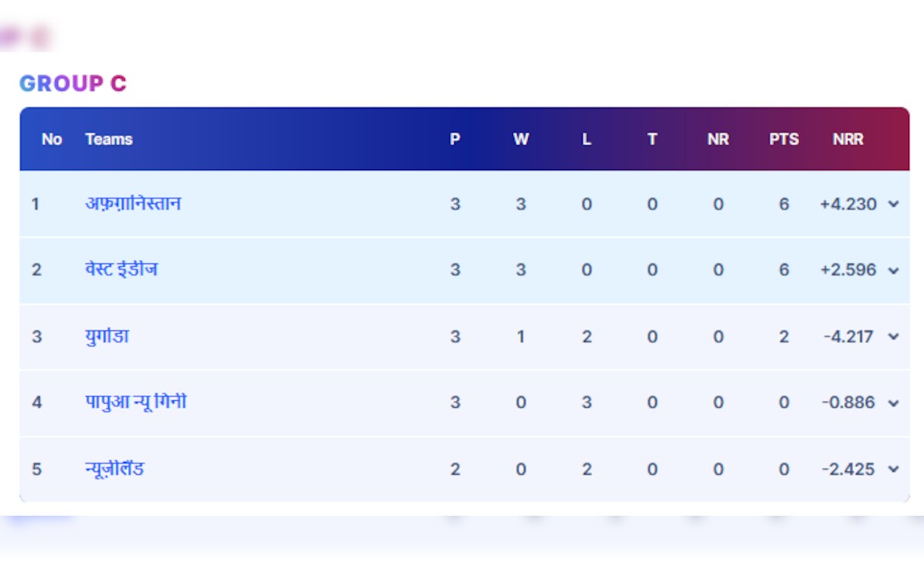
Task: Expand the युगांडा row chevron
Action: (x=893, y=337)
